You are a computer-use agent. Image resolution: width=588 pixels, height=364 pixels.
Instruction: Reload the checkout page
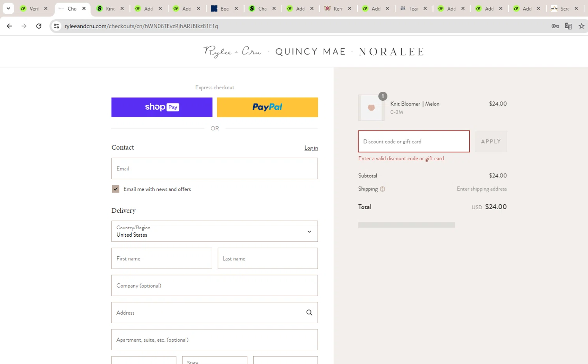pyautogui.click(x=39, y=26)
